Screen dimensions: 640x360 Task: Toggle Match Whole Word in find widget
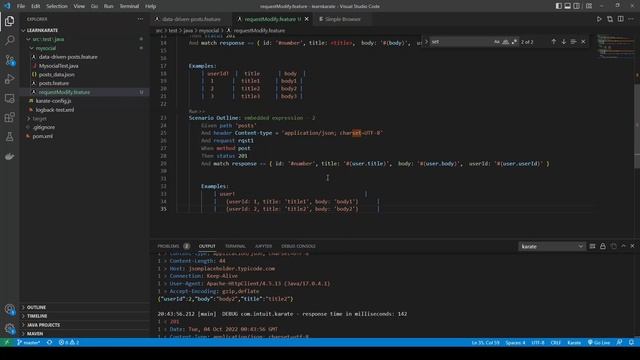[505, 42]
